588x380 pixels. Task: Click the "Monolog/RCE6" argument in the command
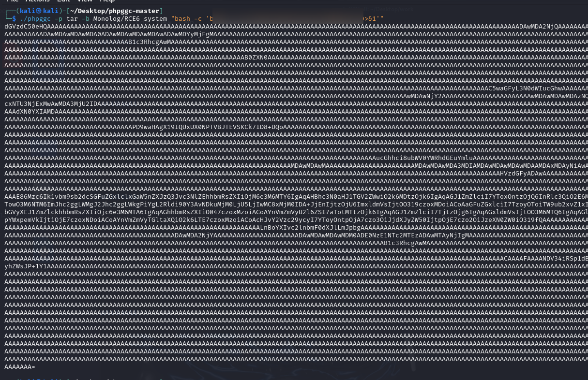tap(117, 18)
